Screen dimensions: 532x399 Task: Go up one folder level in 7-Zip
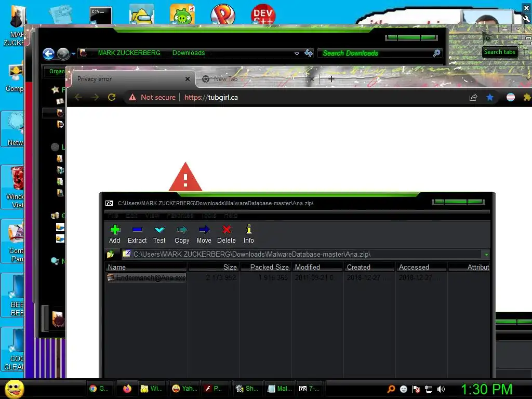[110, 254]
